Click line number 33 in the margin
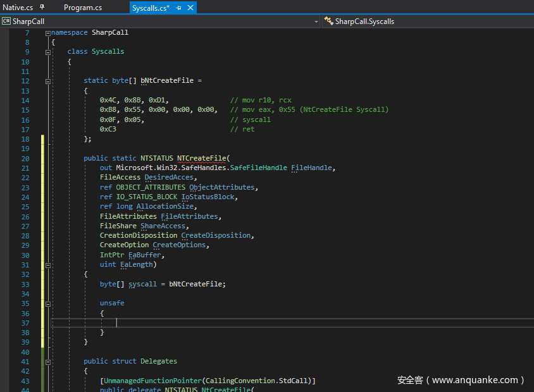534x392 pixels. pyautogui.click(x=25, y=285)
